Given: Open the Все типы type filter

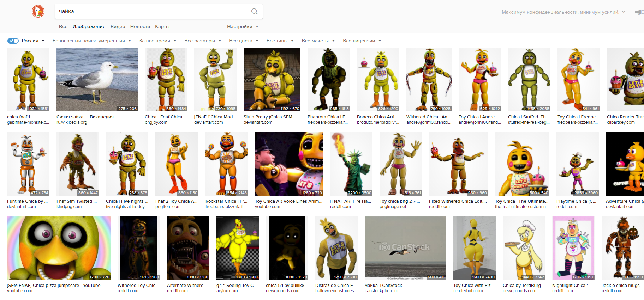Looking at the screenshot, I should pos(280,41).
